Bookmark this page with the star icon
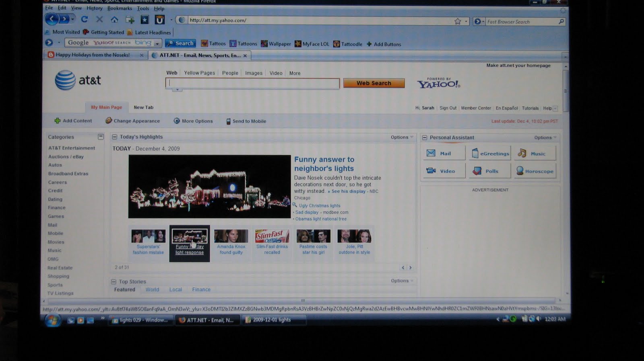The image size is (644, 361). 458,21
